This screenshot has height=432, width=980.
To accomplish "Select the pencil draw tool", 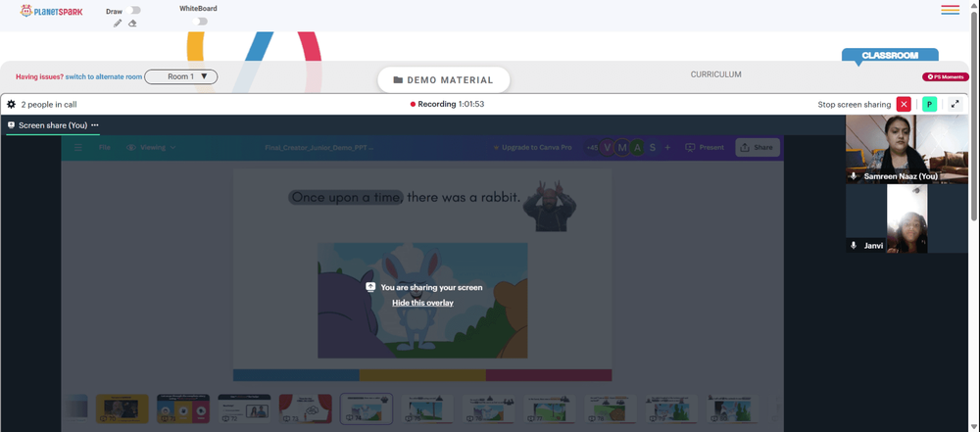I will coord(118,24).
